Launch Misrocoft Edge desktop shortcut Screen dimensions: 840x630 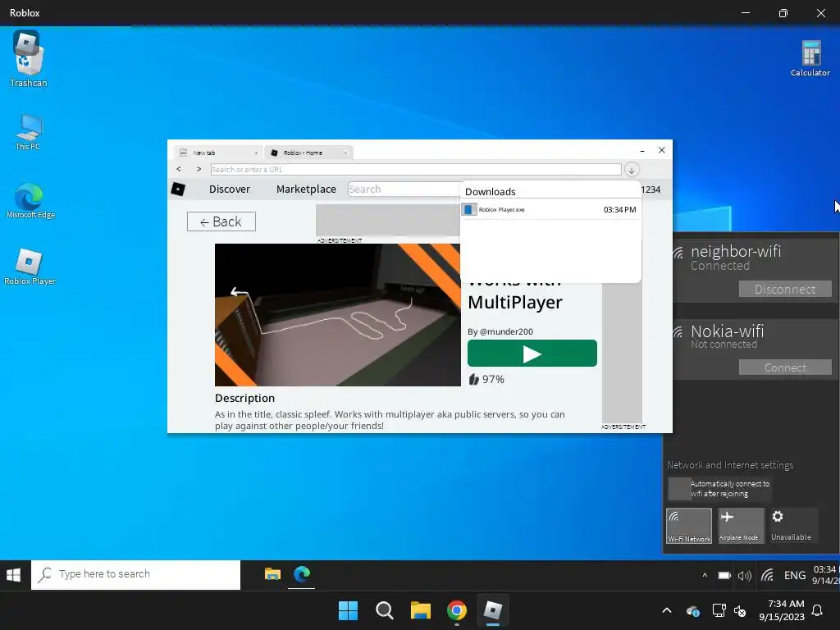pyautogui.click(x=30, y=201)
